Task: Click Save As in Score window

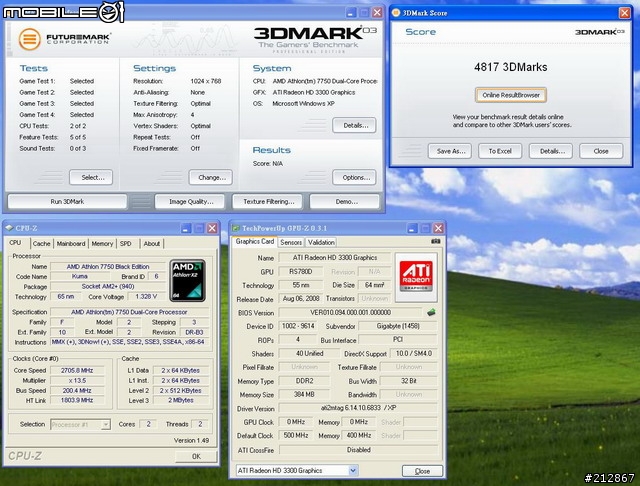Action: [x=450, y=151]
